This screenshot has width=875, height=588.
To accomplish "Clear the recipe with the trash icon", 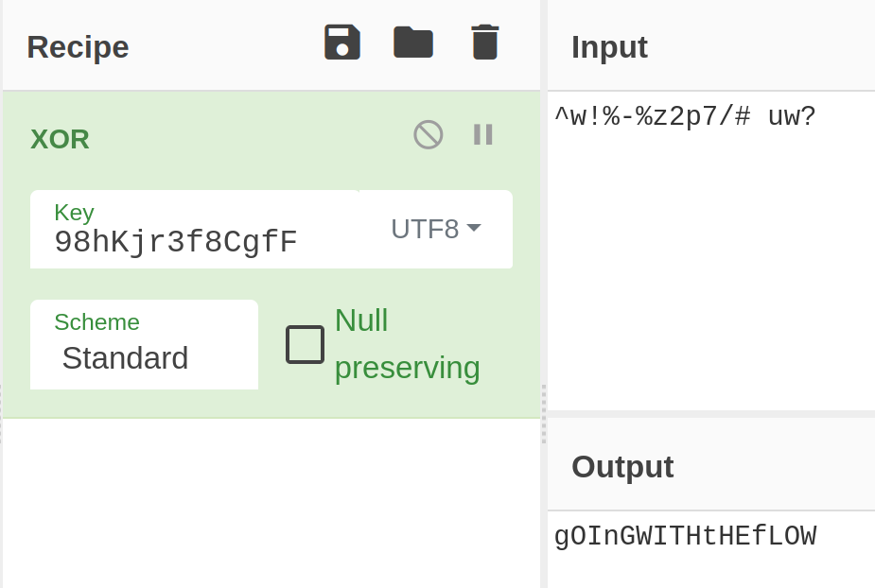I will (484, 43).
